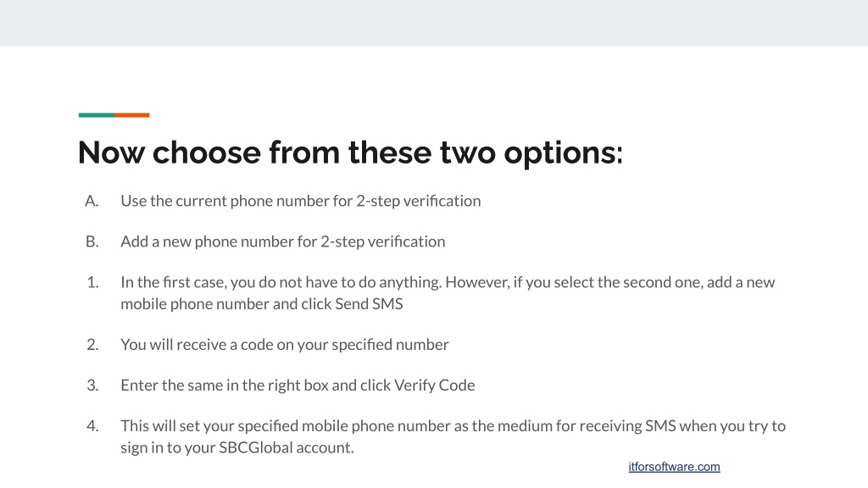Click the orange segment of the accent bar
This screenshot has width=868, height=488.
132,115
